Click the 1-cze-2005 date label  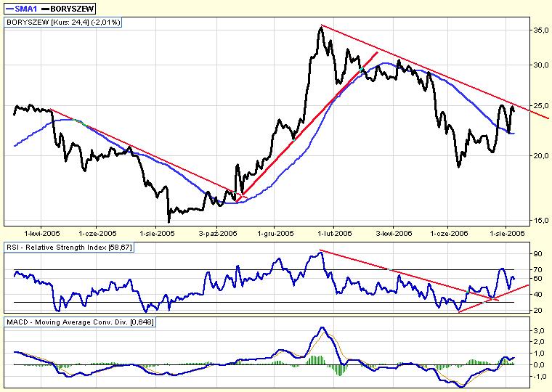[x=97, y=233]
